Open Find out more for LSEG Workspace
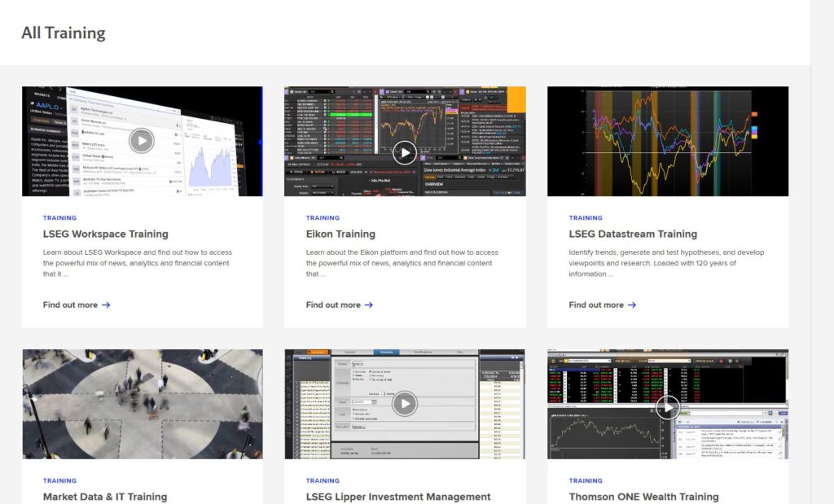This screenshot has height=504, width=834. (x=71, y=305)
